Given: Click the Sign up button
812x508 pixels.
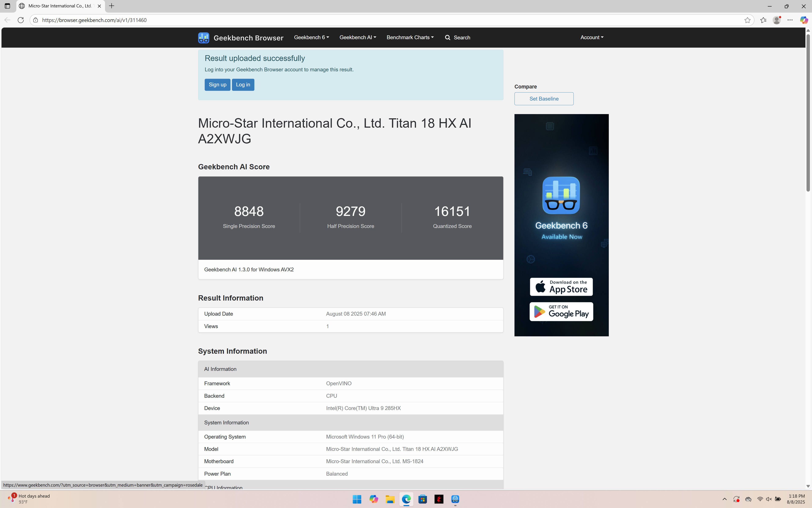Looking at the screenshot, I should tap(217, 85).
